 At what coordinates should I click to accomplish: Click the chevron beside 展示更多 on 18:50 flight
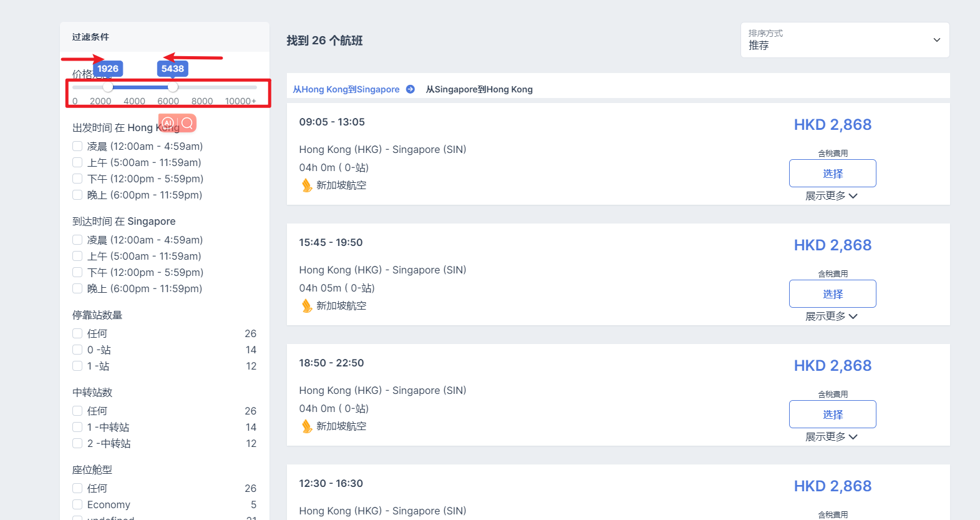click(x=853, y=437)
